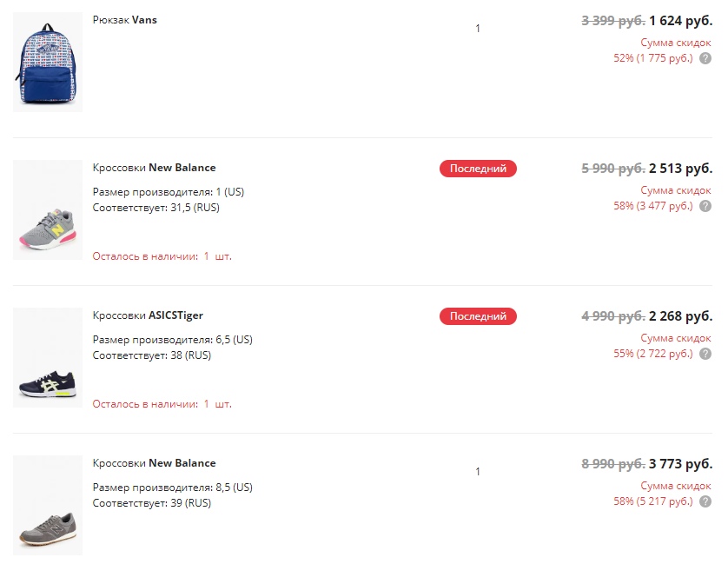Click 1 624 руб. Vans price
This screenshot has height=564, width=728.
tap(680, 21)
